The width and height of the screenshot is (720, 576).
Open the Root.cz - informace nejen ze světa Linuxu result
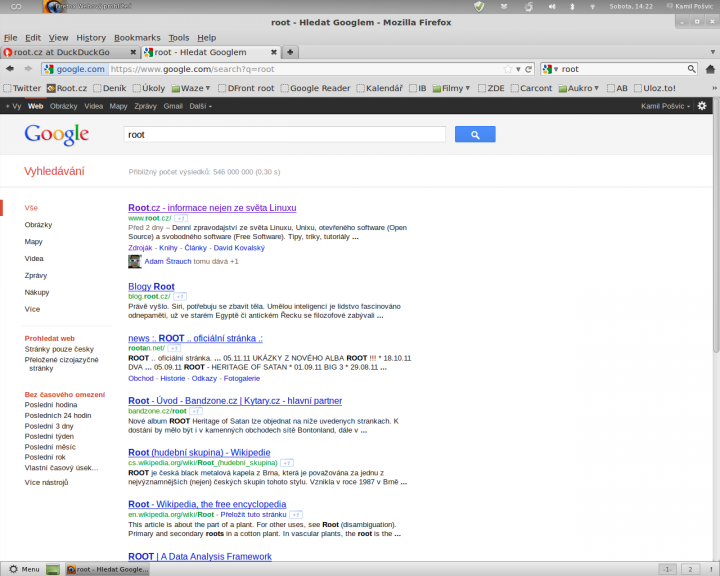pyautogui.click(x=212, y=208)
